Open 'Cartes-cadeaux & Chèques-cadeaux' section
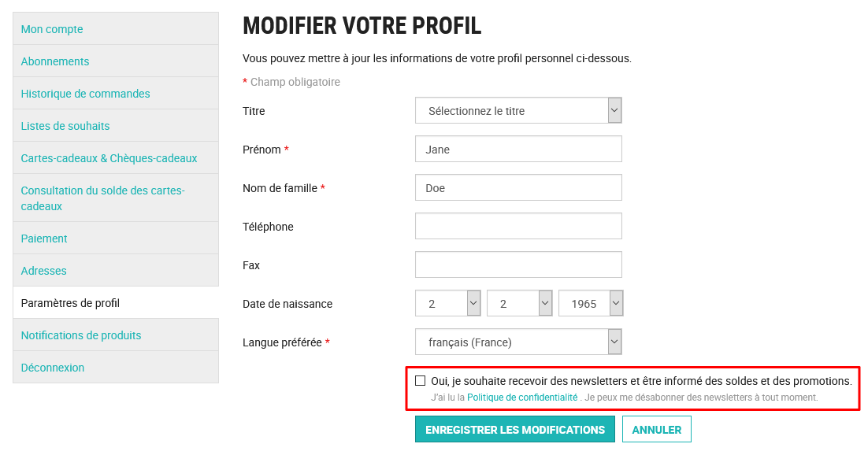This screenshot has height=466, width=868. click(x=109, y=157)
